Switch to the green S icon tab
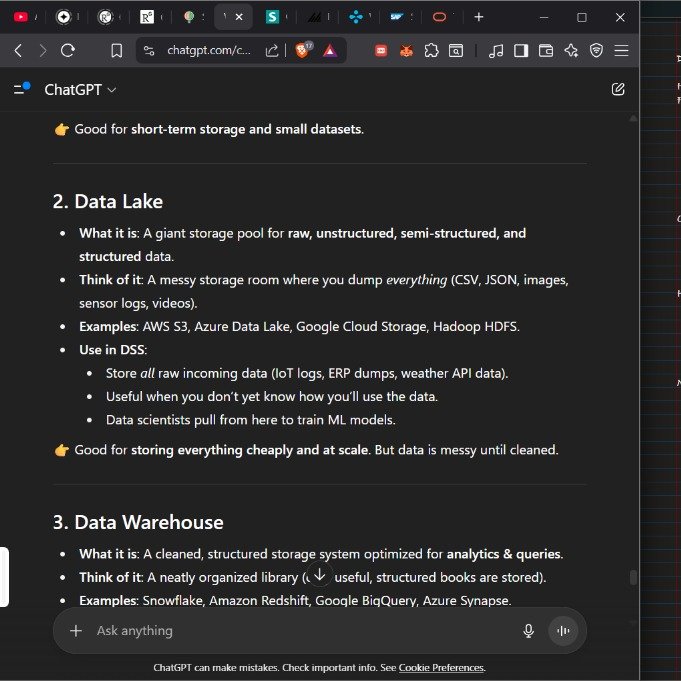Screen dimensions: 681x681 point(272,17)
